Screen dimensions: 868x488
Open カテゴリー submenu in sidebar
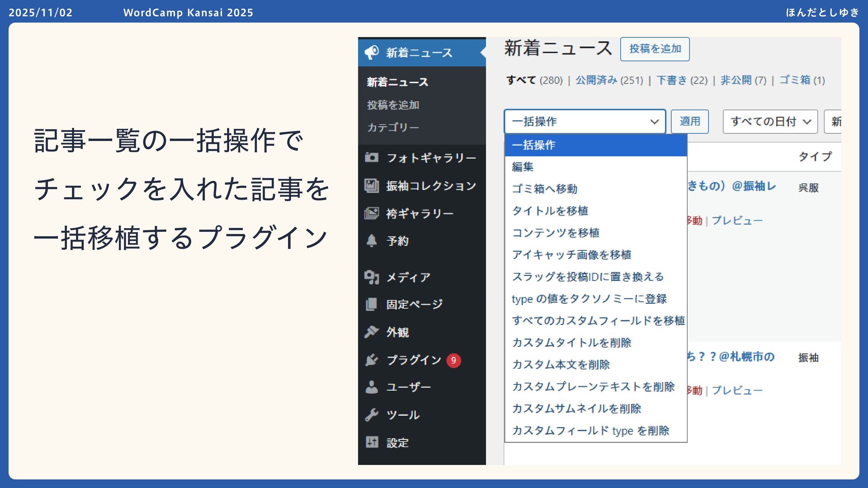[x=392, y=127]
